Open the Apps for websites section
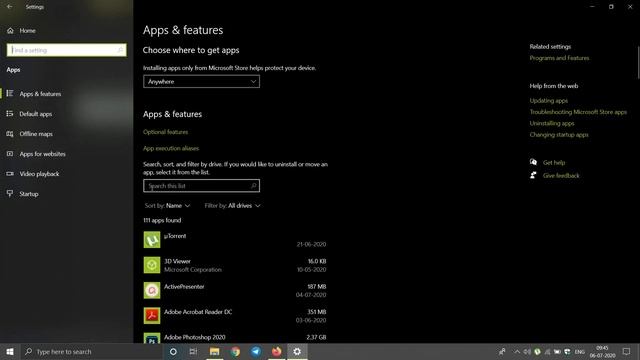This screenshot has height=360, width=640. [42, 154]
